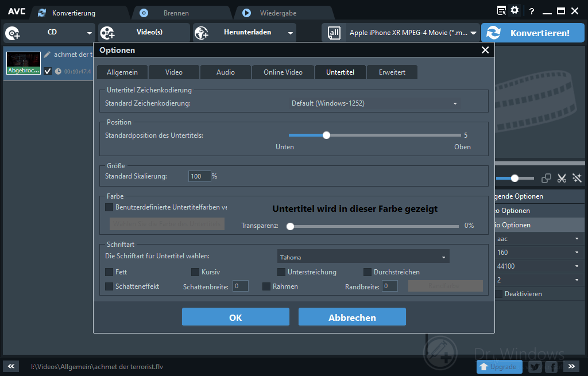Click the Twitter share icon
Viewport: 588px width, 376px height.
tap(535, 367)
